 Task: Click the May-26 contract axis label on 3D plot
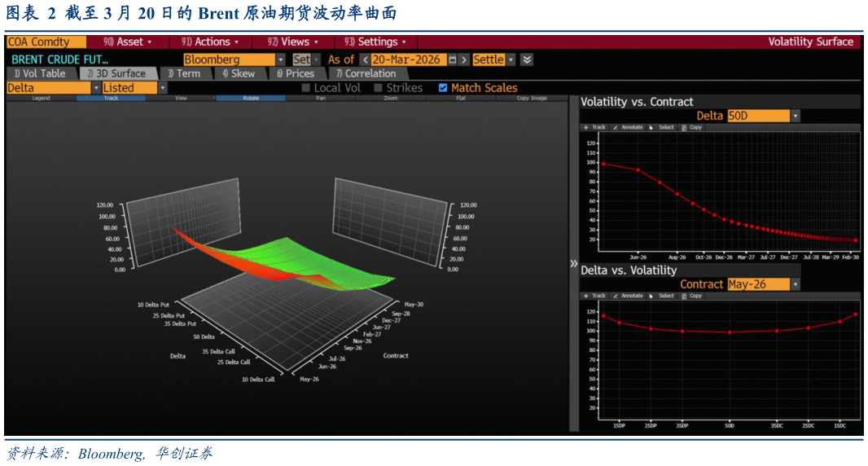tap(309, 379)
